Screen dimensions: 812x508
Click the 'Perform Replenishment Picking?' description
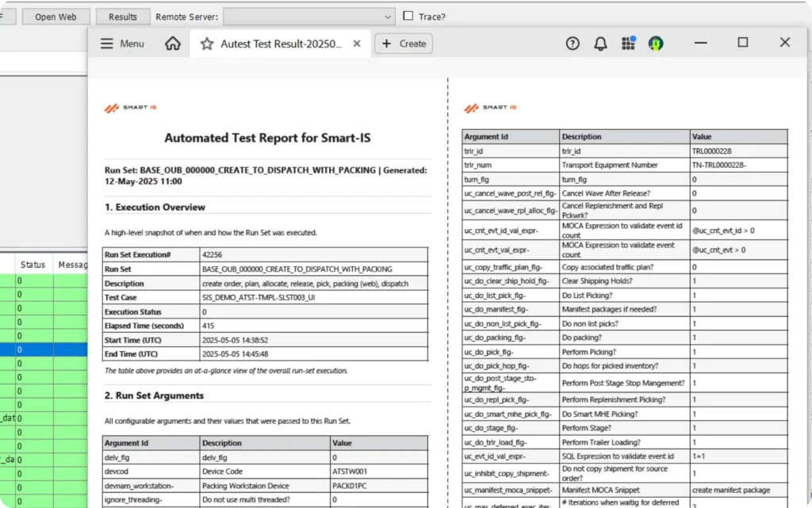614,399
